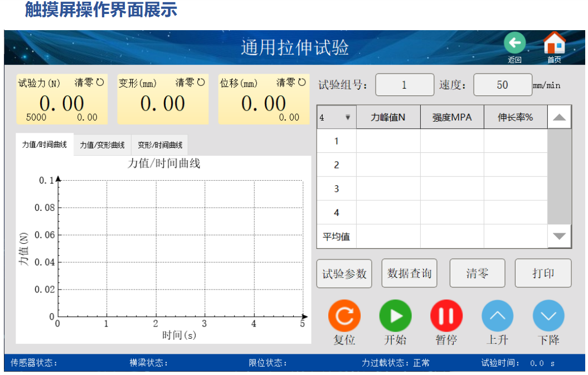
Task: Switch to 变形/时间曲线 tab
Action: [x=160, y=145]
